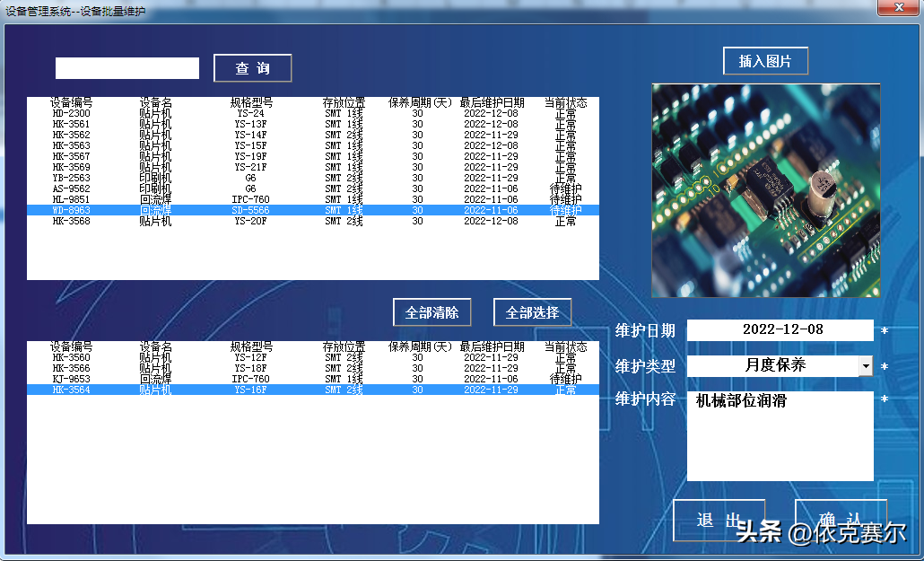The width and height of the screenshot is (924, 561).
Task: Select row HK-3563 in upper list
Action: [313, 145]
